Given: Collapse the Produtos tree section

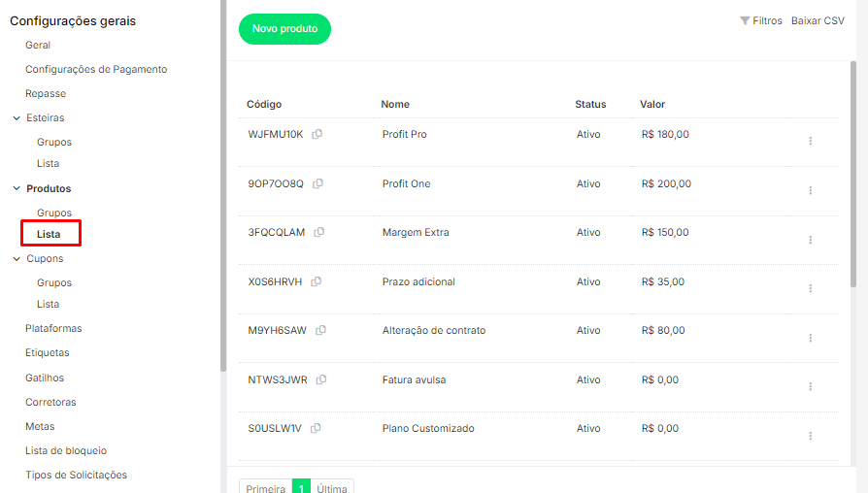Looking at the screenshot, I should pos(17,189).
